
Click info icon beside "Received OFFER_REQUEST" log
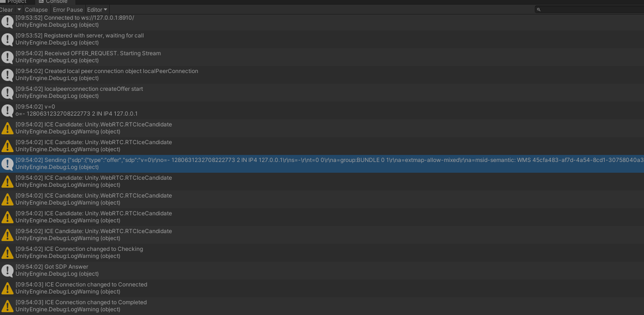point(7,57)
